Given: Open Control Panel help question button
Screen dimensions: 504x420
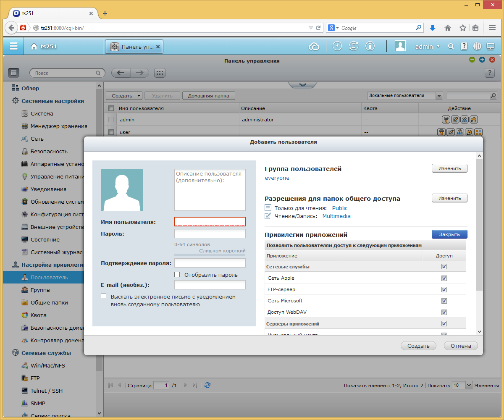Looking at the screenshot, I should pyautogui.click(x=489, y=73).
